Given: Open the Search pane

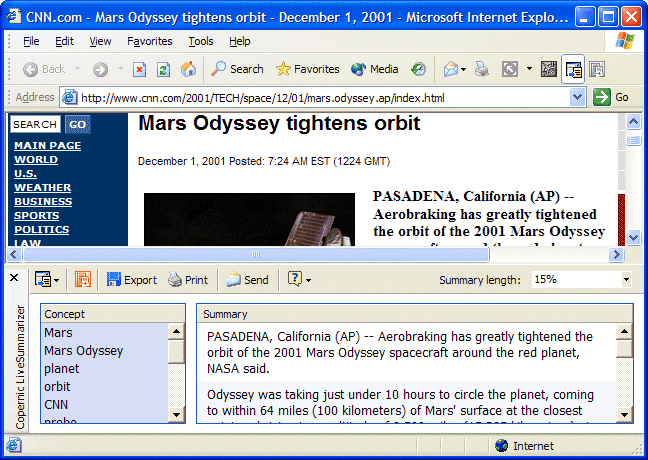Looking at the screenshot, I should [237, 69].
